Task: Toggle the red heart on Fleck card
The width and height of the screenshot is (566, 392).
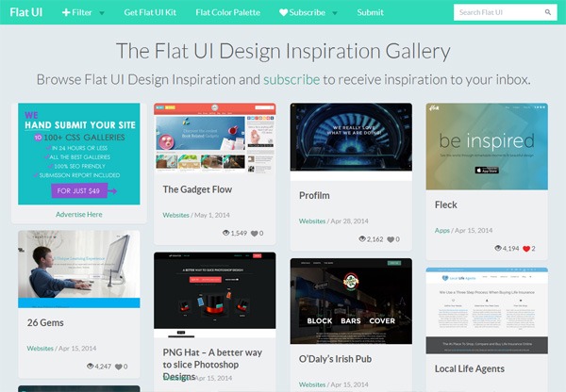Action: [x=526, y=249]
